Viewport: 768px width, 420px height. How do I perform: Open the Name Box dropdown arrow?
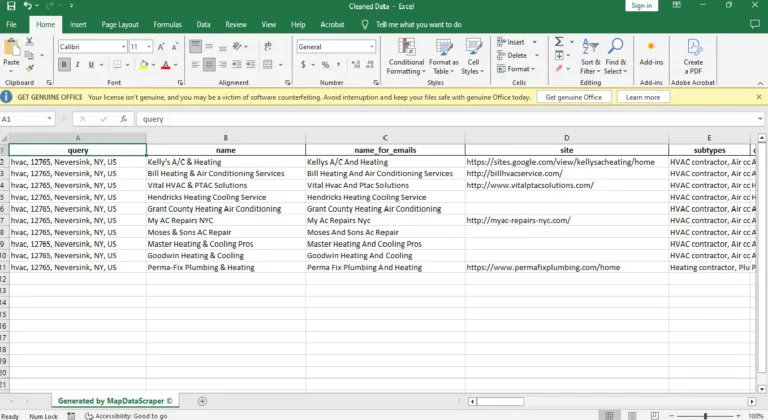click(49, 119)
